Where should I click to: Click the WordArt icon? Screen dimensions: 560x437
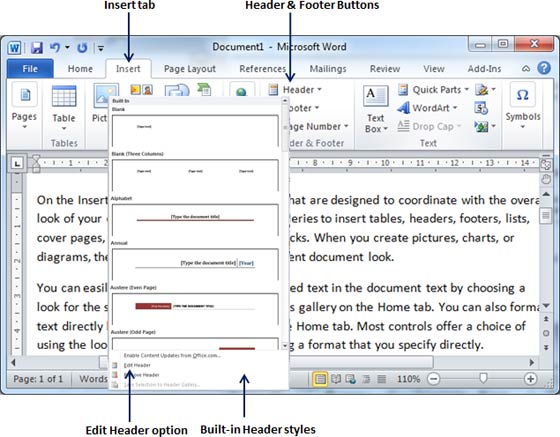coord(404,108)
